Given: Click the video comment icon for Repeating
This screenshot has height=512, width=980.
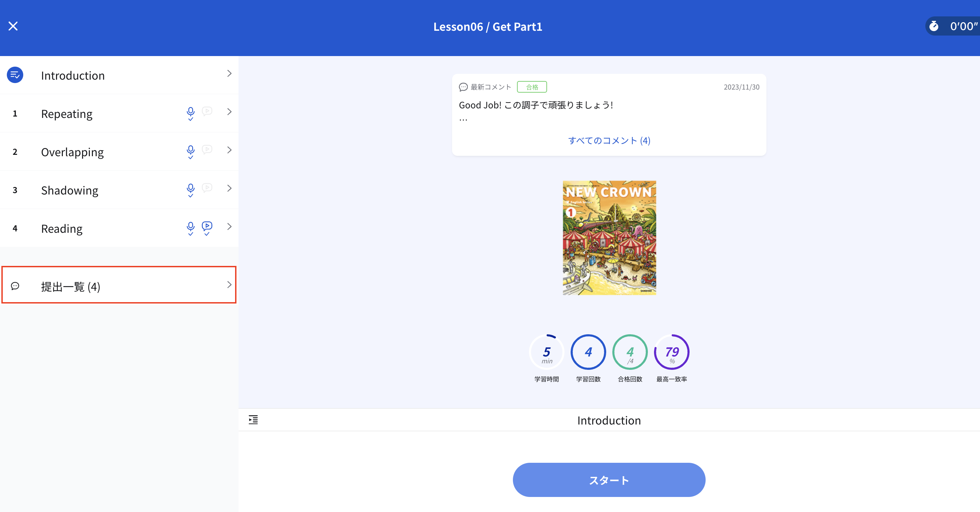Looking at the screenshot, I should (x=207, y=111).
